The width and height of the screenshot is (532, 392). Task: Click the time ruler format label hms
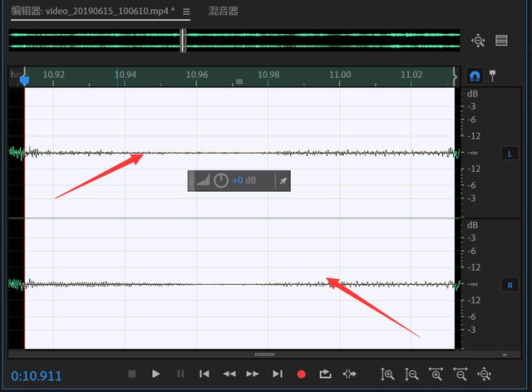click(x=16, y=75)
